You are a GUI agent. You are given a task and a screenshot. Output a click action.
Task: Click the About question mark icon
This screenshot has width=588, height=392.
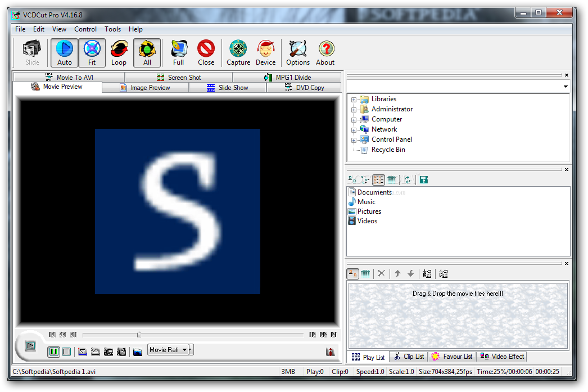[325, 53]
